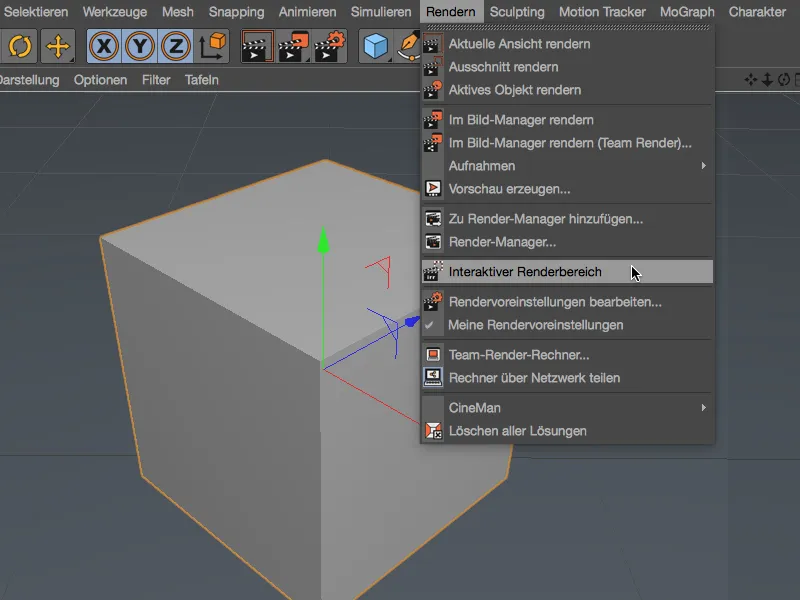Close the open Rendern menu

(451, 12)
